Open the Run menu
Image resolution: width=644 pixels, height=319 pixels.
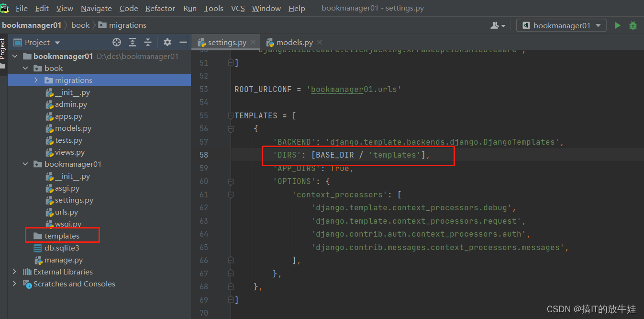(x=190, y=9)
